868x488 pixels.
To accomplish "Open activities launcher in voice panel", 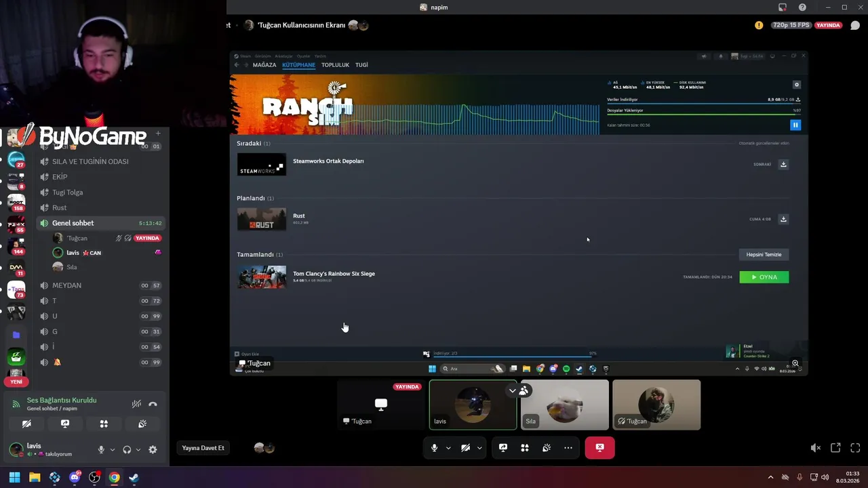I will click(104, 424).
